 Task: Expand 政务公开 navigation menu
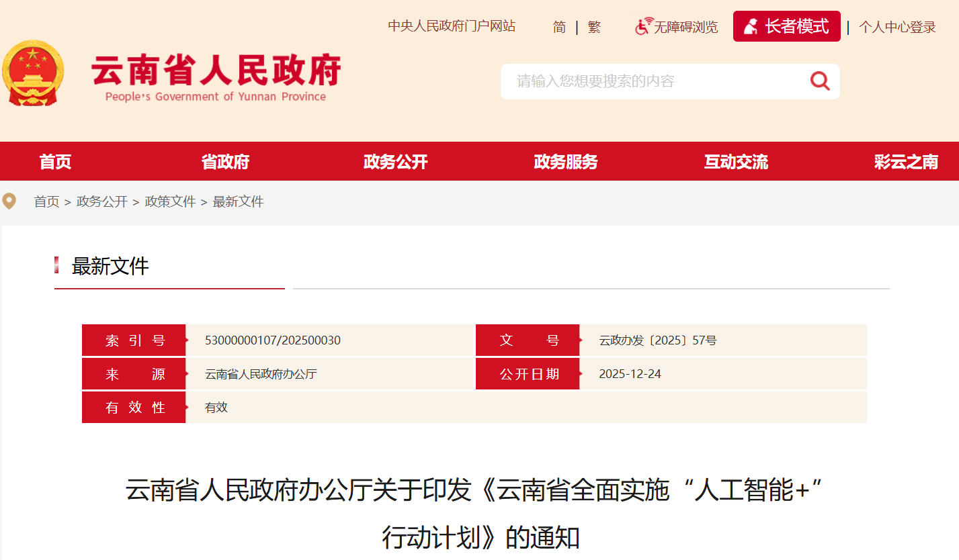(395, 162)
